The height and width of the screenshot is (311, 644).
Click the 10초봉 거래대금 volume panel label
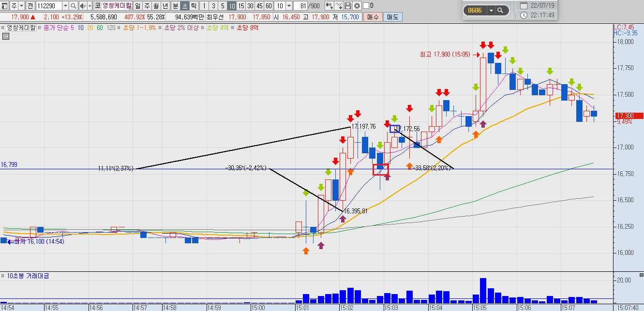[x=28, y=276]
